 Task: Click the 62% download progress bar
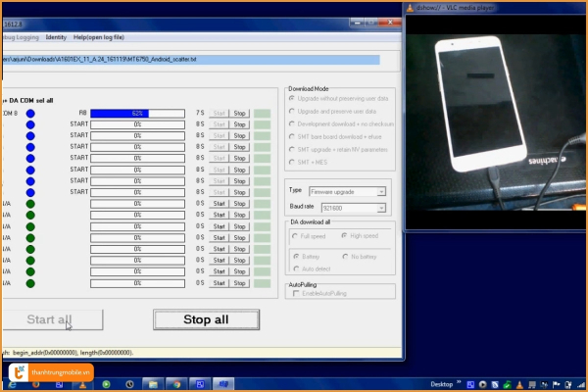[137, 114]
